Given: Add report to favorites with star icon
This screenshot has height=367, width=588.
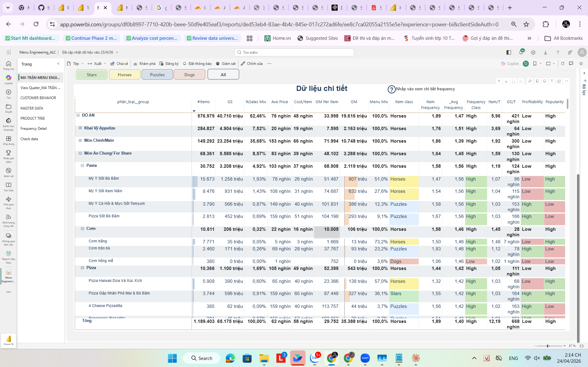Looking at the screenshot, I should coord(581,64).
